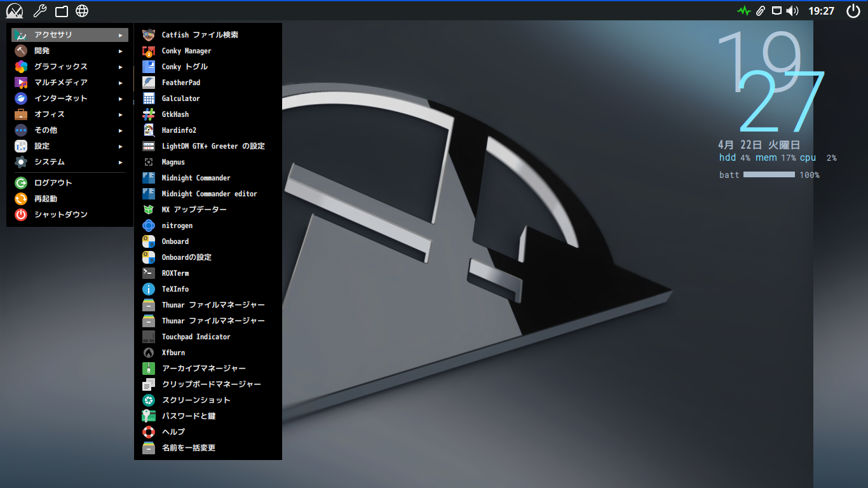
Task: Launch Catfish file search via its icon
Action: pos(149,35)
